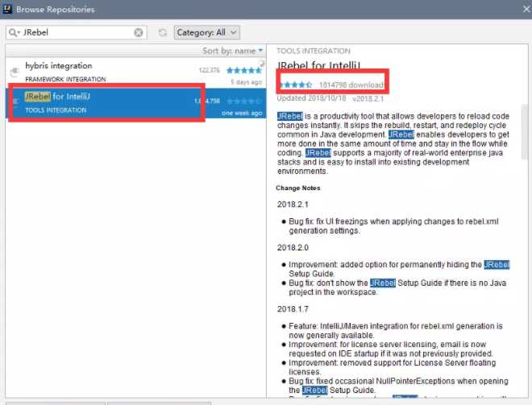The height and width of the screenshot is (405, 532).
Task: Click the IntelliJ icon in title bar
Action: pos(7,9)
